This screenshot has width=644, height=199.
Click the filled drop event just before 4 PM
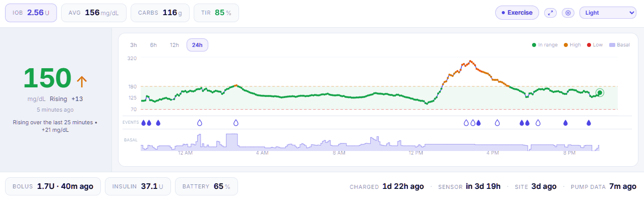479,123
